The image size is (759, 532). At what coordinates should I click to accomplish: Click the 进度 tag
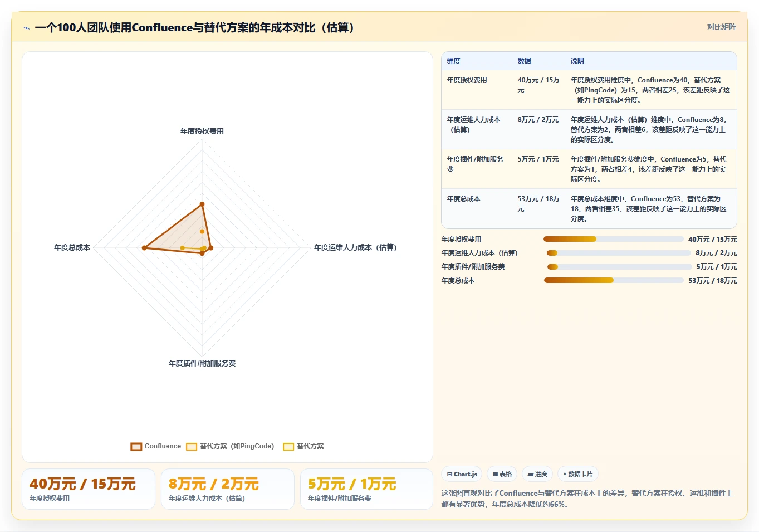click(538, 474)
